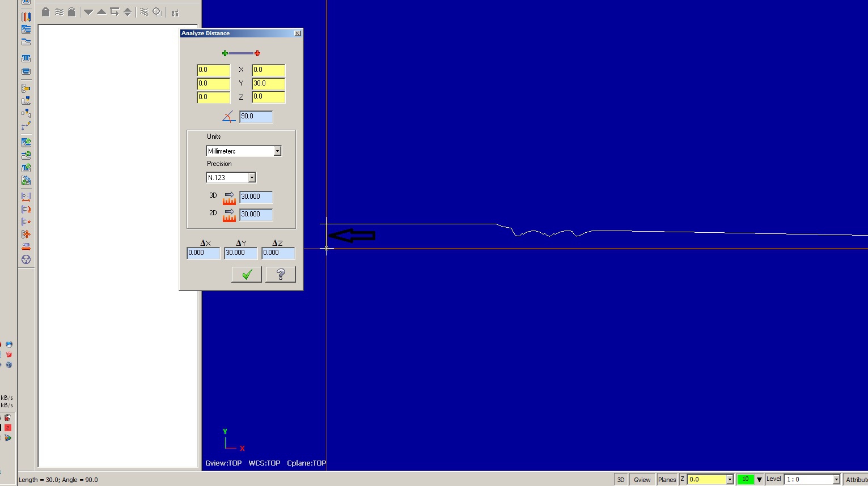Click the dotted line with pencil icon in left toolbar
Screen dimensions: 868x486
pos(26,126)
